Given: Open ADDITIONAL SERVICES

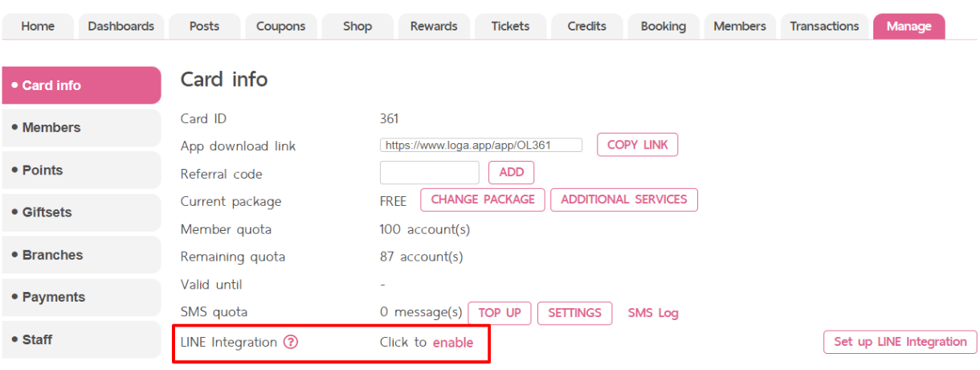Looking at the screenshot, I should tap(624, 199).
